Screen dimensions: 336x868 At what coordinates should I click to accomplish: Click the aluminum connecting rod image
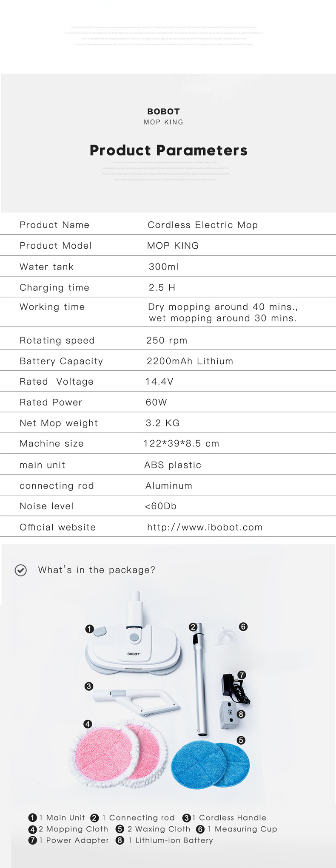(x=200, y=679)
